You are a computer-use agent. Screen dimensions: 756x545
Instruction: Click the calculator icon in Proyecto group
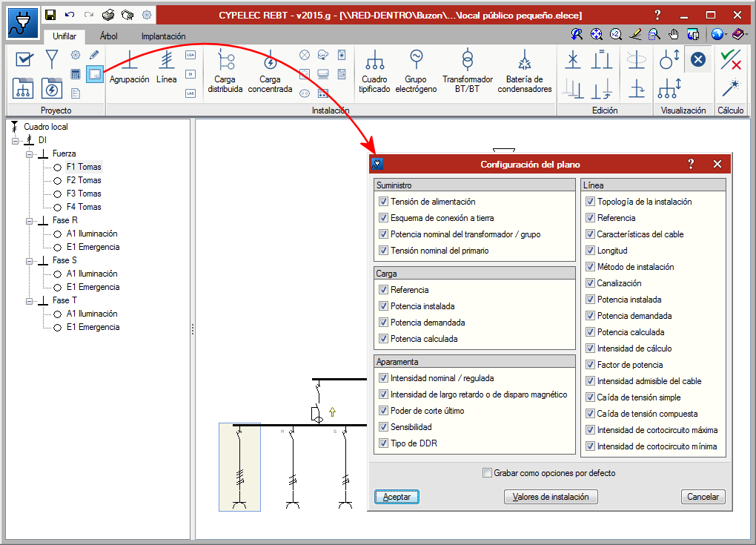(x=75, y=74)
